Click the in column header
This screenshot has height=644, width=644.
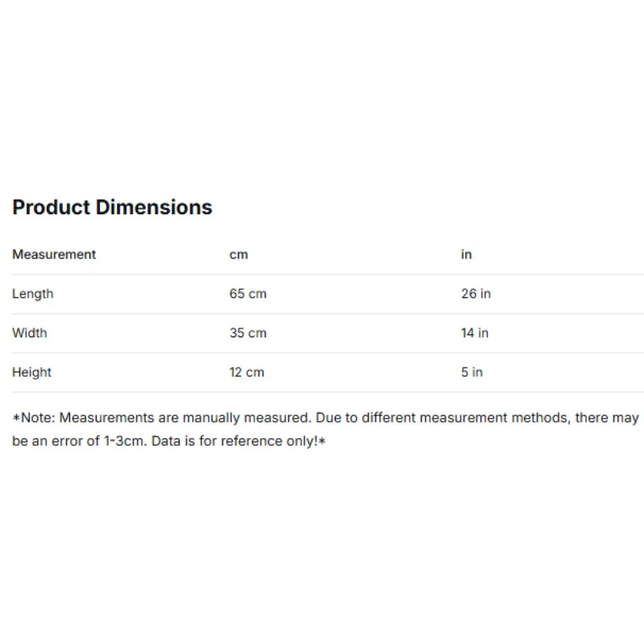point(466,254)
